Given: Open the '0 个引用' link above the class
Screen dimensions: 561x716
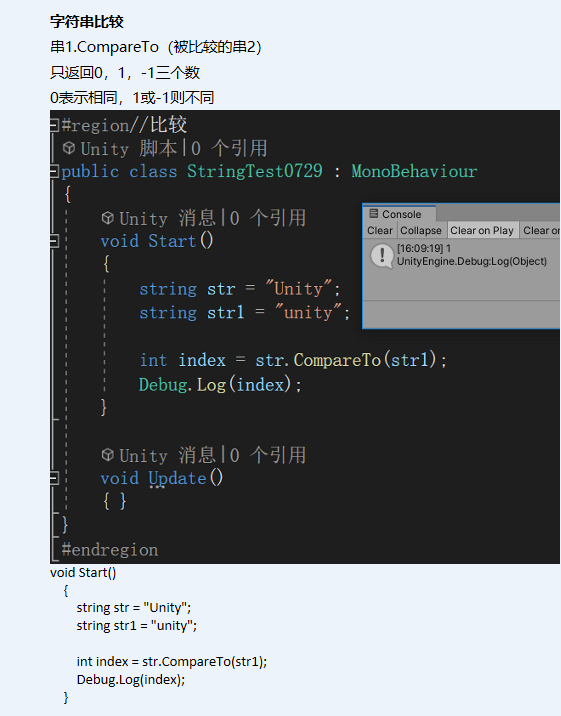Looking at the screenshot, I should (x=229, y=148).
